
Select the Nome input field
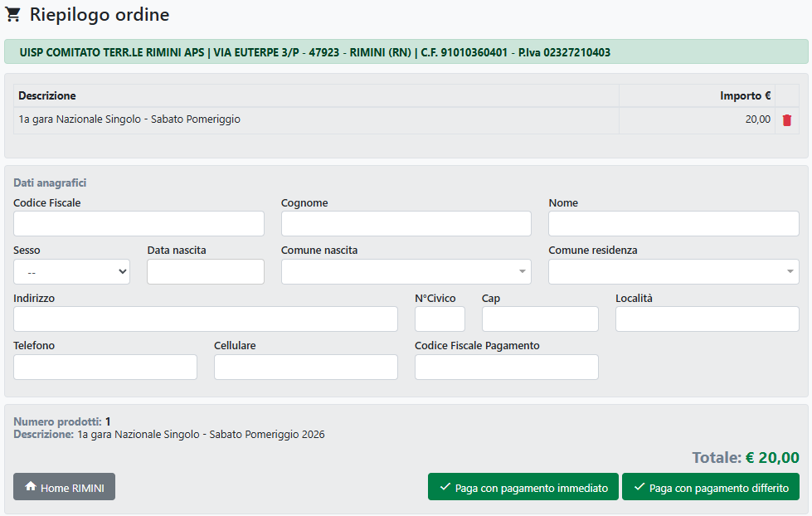[673, 224]
